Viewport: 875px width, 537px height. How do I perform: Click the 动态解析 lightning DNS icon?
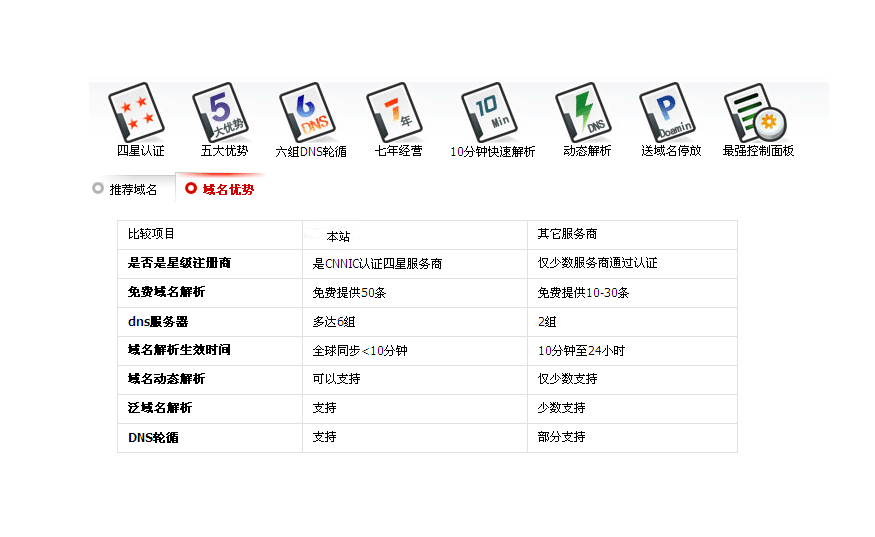pyautogui.click(x=584, y=112)
